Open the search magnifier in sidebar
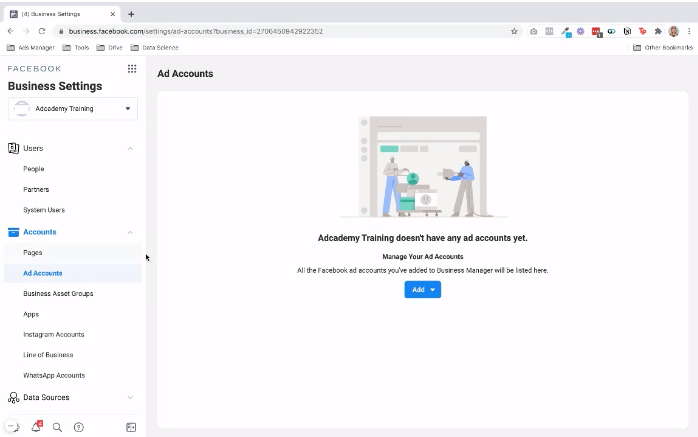 tap(57, 427)
